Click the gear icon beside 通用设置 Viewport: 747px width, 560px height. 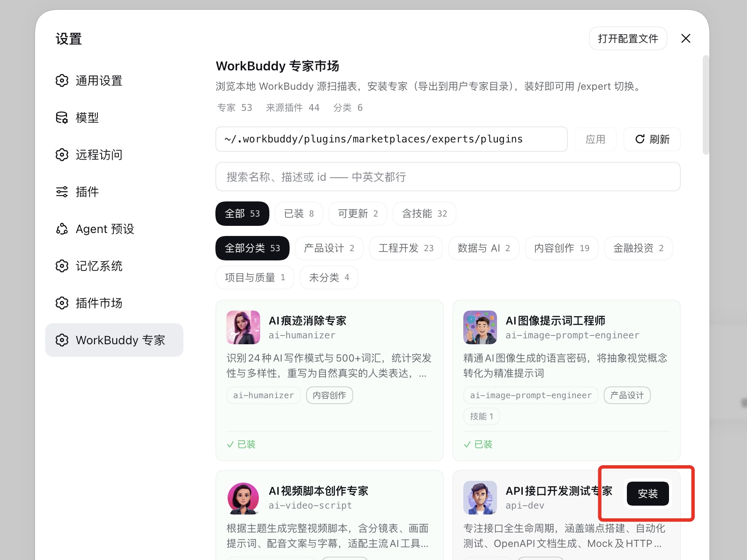(x=62, y=80)
